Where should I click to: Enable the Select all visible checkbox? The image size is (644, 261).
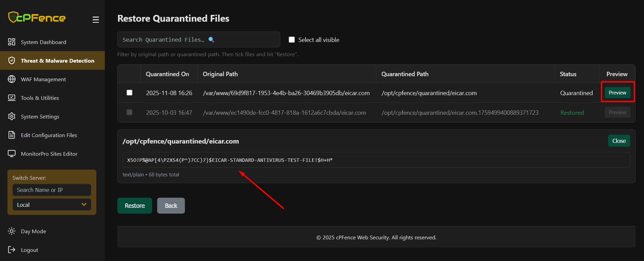(292, 40)
